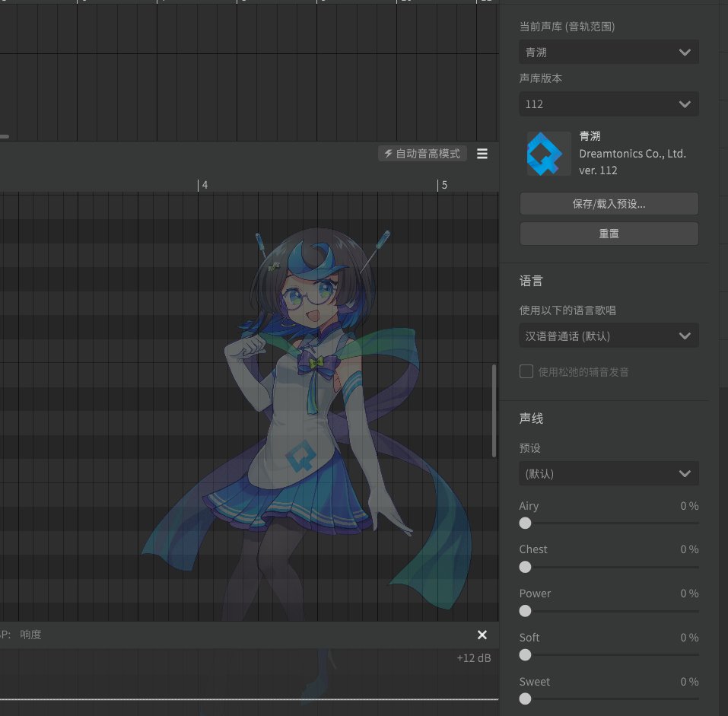This screenshot has height=716, width=728.
Task: Click the 声库版本 label
Action: pos(540,78)
